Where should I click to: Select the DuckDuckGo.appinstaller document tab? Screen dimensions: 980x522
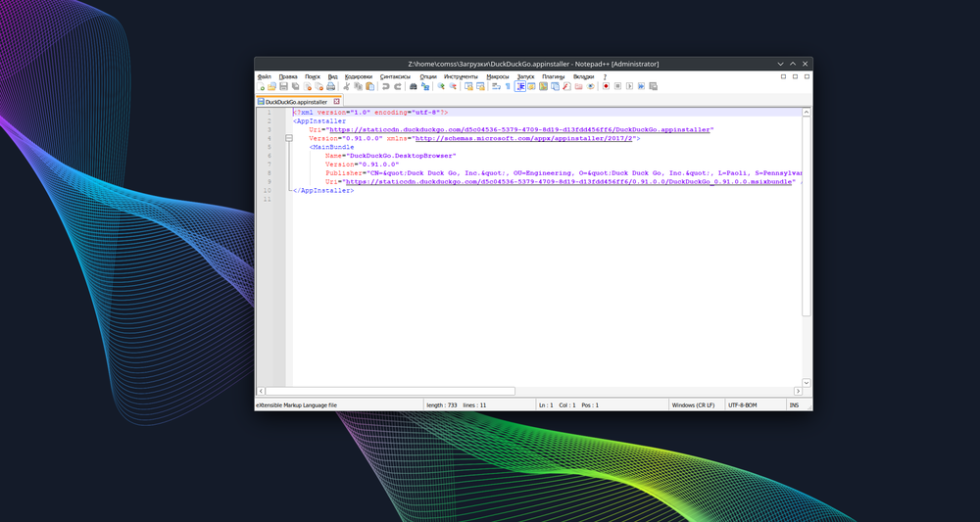295,101
